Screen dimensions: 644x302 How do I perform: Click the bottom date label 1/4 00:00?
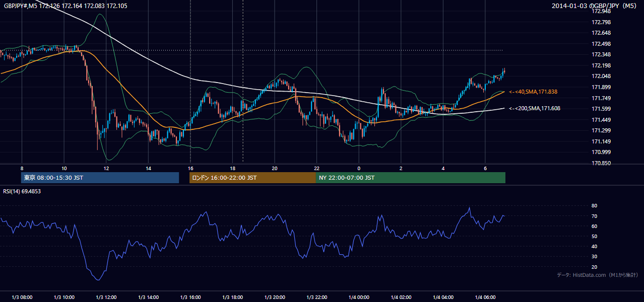coord(359,297)
